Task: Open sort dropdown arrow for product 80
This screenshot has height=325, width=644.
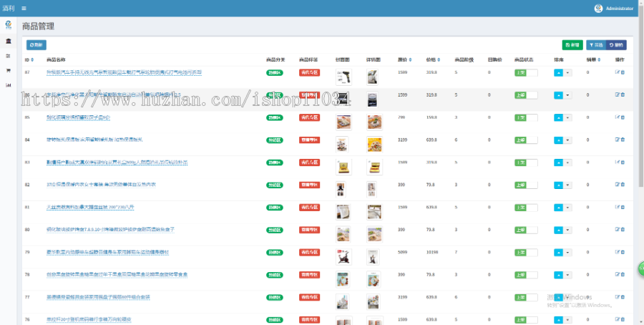Action: (x=567, y=230)
